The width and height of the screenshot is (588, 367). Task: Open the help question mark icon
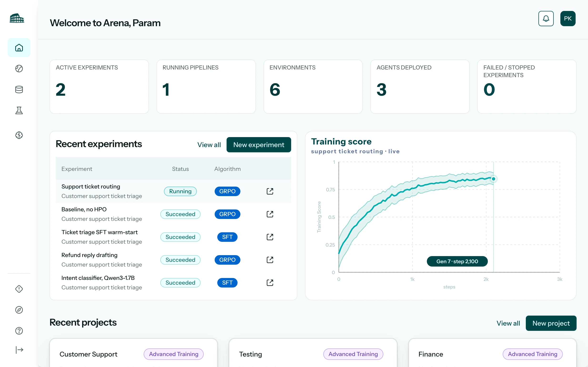19,331
